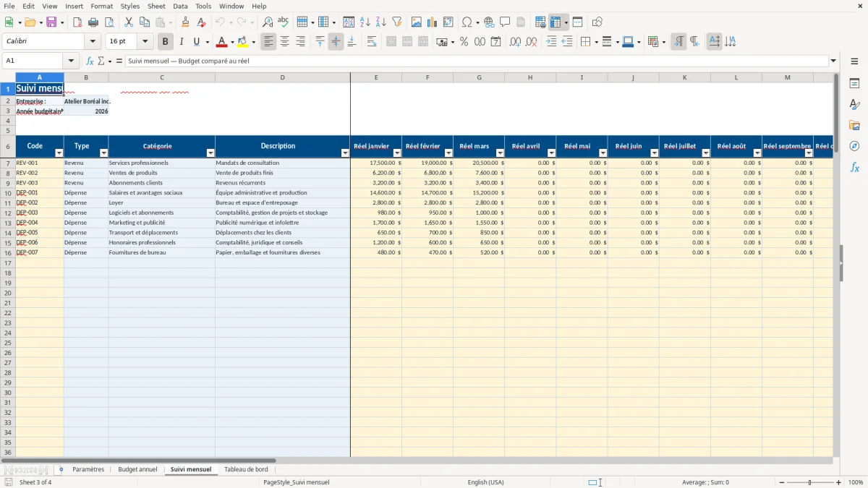Adjust the zoom slider
868x488 pixels.
pos(810,482)
